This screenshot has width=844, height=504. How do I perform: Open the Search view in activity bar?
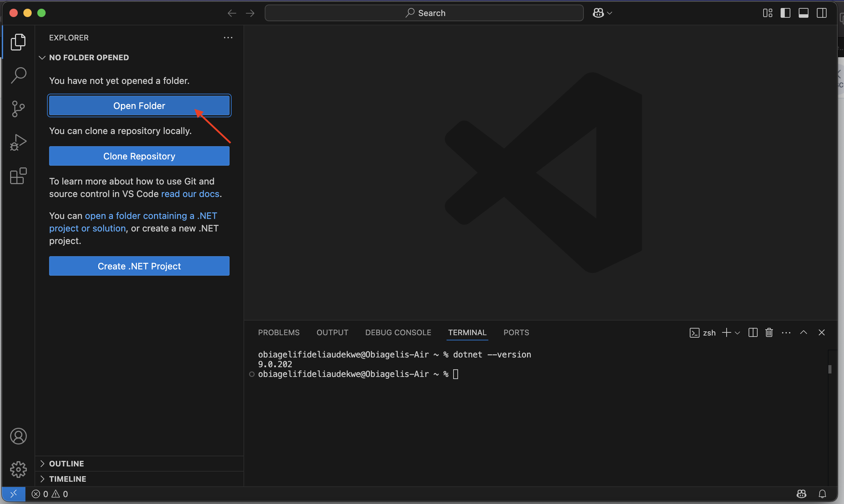(18, 75)
